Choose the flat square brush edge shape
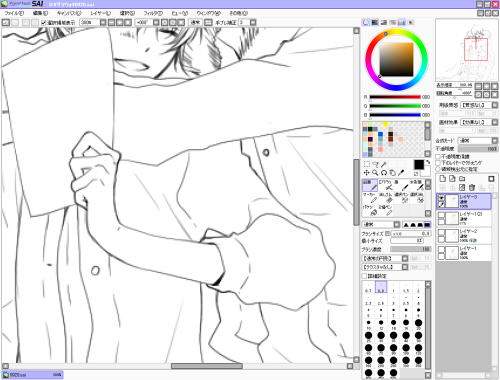 (427, 225)
